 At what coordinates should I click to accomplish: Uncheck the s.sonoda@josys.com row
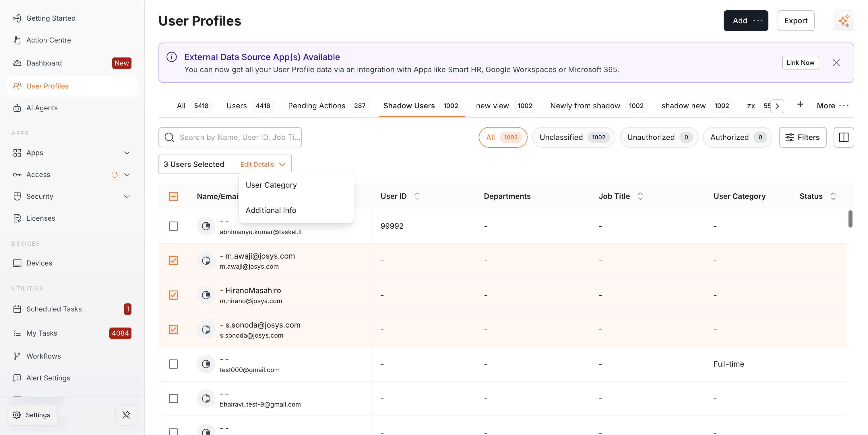[x=173, y=330]
